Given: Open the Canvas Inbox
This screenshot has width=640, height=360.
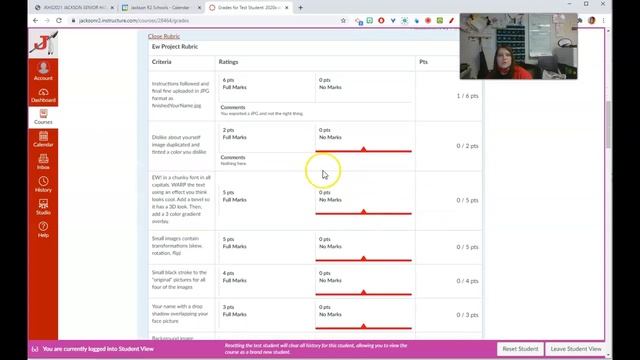Looking at the screenshot, I should coord(43,162).
